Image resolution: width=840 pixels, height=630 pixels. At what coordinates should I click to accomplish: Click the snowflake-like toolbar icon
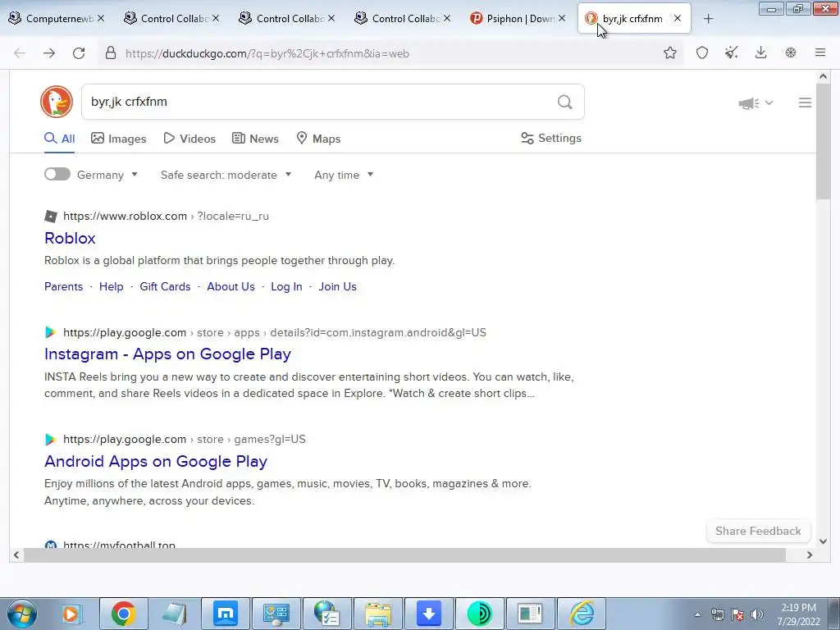coord(791,52)
